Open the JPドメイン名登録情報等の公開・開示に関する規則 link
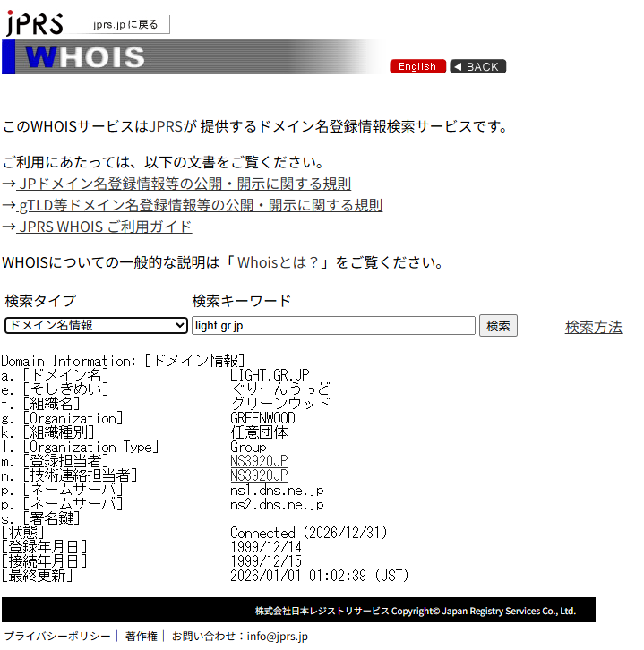The image size is (644, 650). 184,184
